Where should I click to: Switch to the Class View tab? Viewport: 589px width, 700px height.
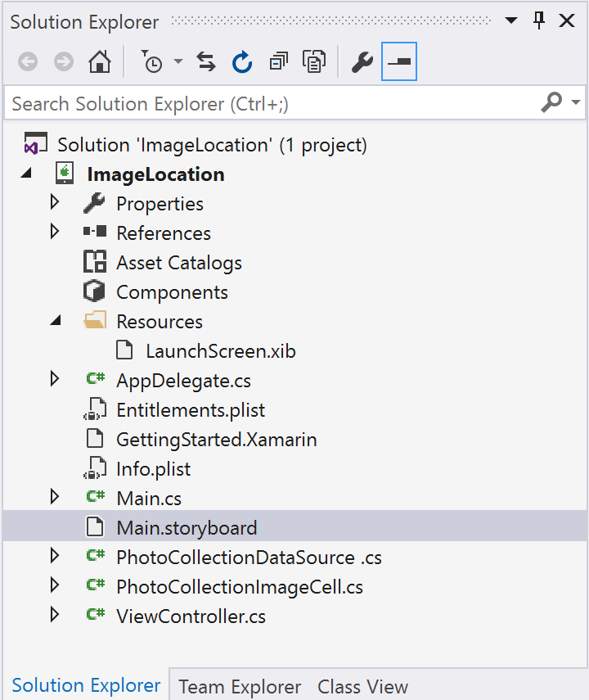tap(362, 686)
